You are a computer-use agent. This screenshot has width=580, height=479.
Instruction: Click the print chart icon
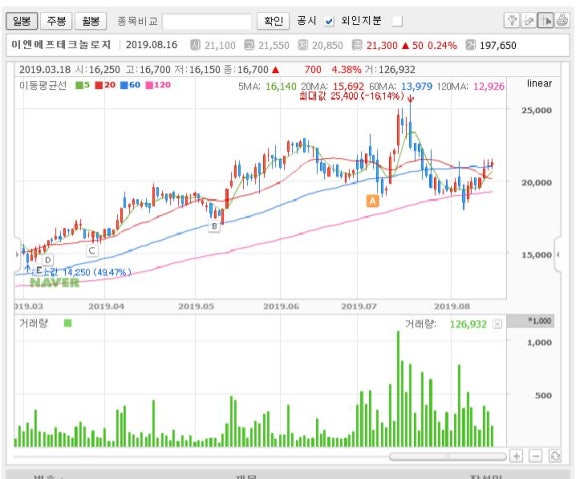(x=562, y=20)
